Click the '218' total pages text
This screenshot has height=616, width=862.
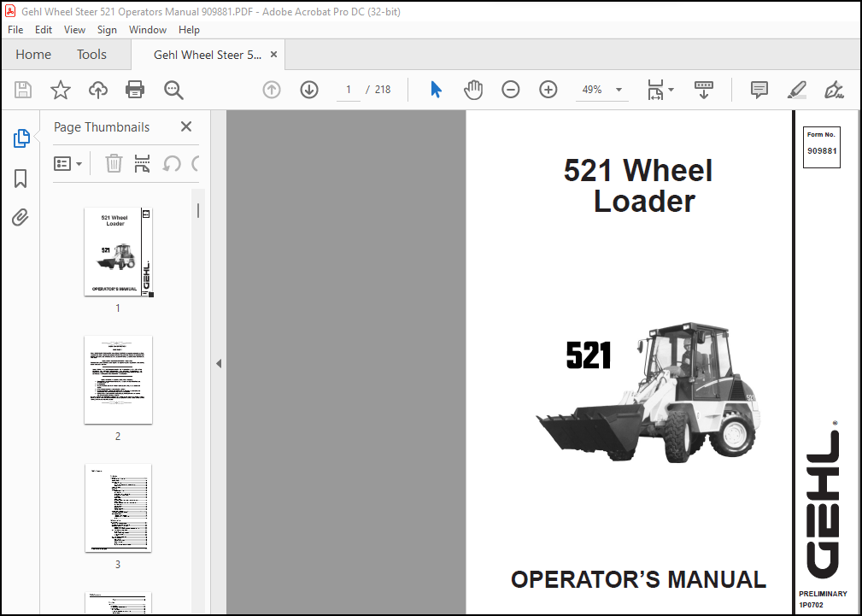click(x=383, y=90)
